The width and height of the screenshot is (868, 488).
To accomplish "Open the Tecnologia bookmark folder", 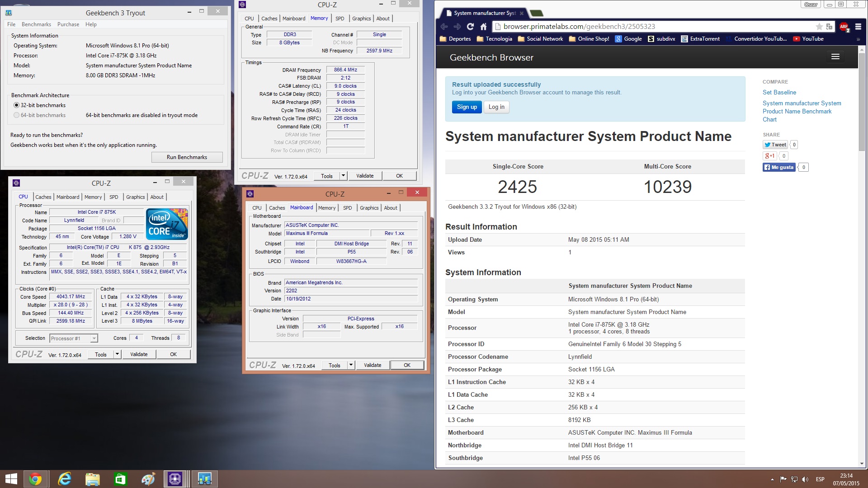I will [x=495, y=39].
